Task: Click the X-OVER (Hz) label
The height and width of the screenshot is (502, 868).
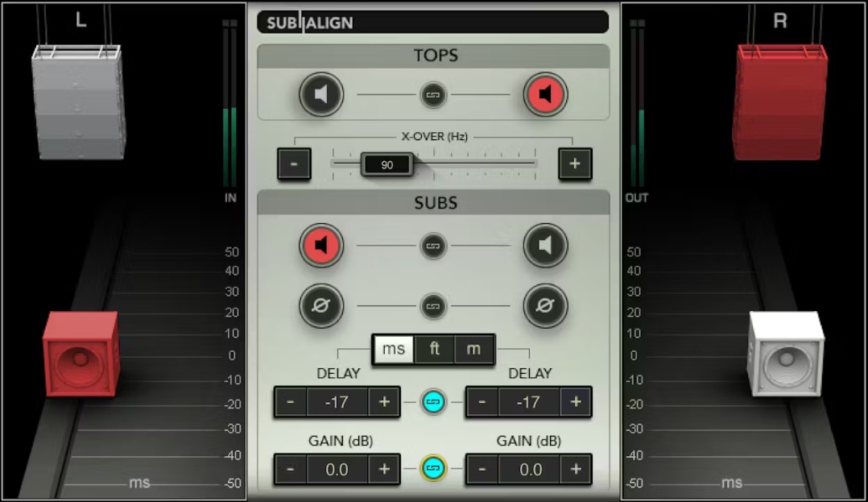Action: click(x=435, y=136)
